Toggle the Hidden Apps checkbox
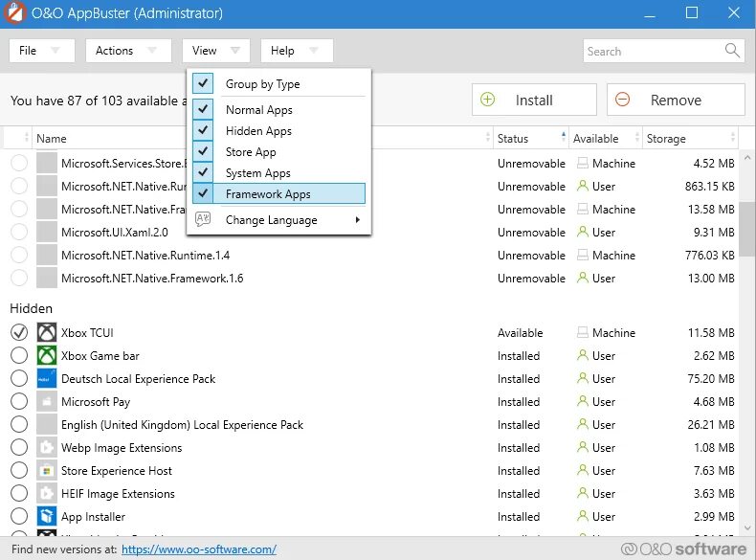This screenshot has height=560, width=756. [x=203, y=131]
